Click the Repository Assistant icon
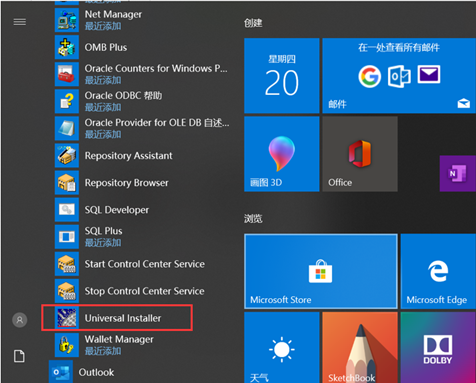Image resolution: width=476 pixels, height=383 pixels. click(x=67, y=155)
